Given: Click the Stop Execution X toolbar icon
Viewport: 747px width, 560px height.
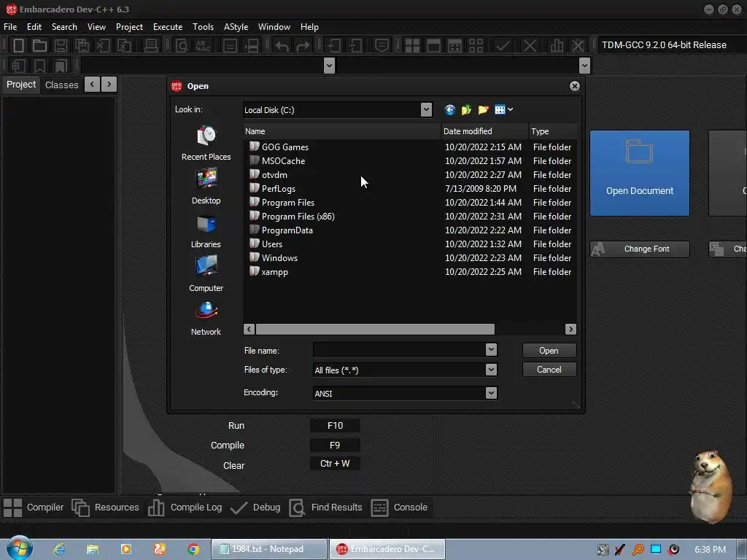Looking at the screenshot, I should coord(530,46).
